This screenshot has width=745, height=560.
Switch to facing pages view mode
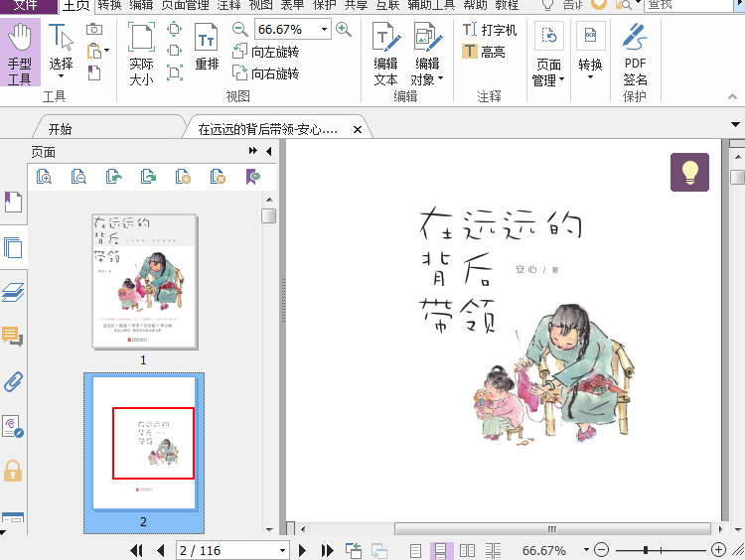[x=467, y=550]
